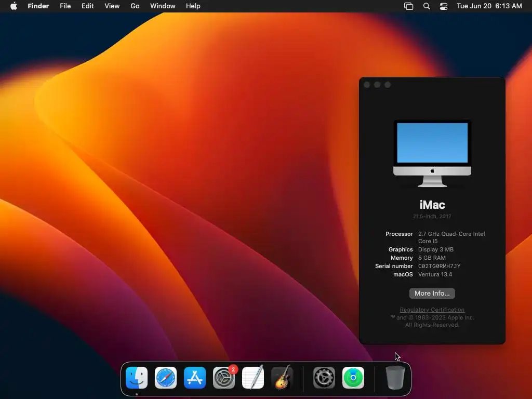This screenshot has height=399, width=532.
Task: Open the dark gear app in Dock
Action: point(324,378)
